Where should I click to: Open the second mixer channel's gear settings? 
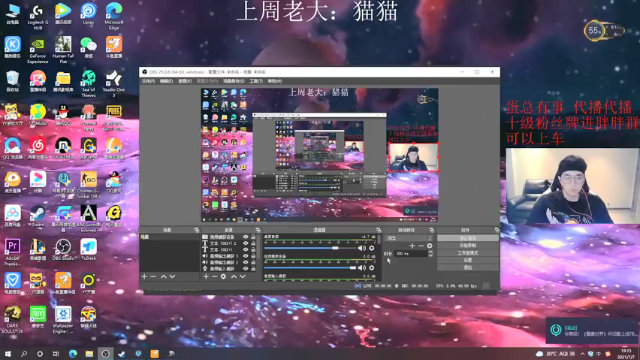pyautogui.click(x=371, y=268)
